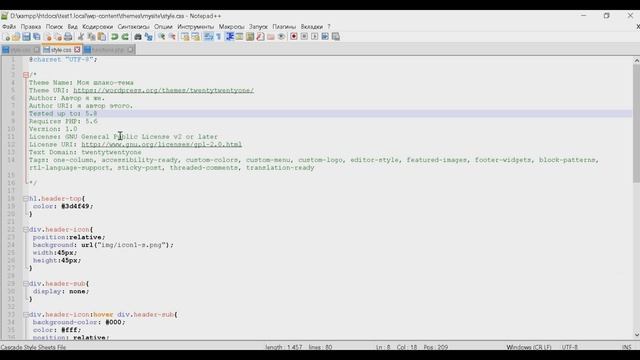Click the Synchronize horizontal scrolling icon

coord(196,37)
